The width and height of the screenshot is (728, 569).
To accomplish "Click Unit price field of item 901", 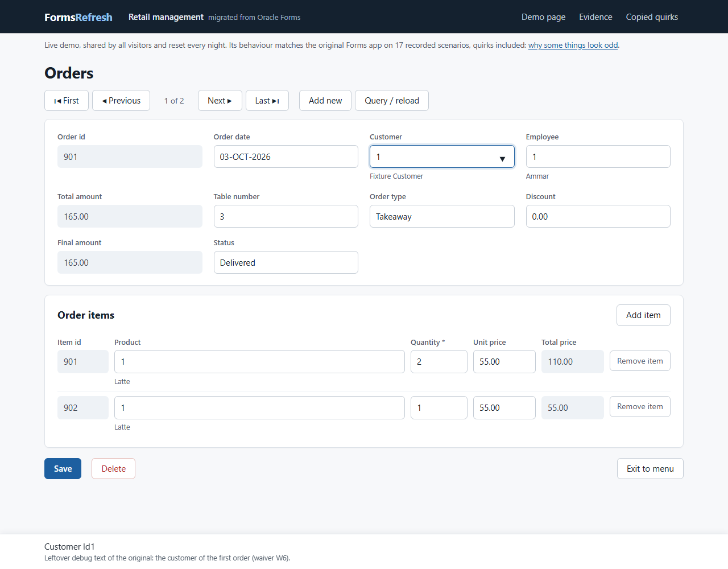I will tap(504, 362).
